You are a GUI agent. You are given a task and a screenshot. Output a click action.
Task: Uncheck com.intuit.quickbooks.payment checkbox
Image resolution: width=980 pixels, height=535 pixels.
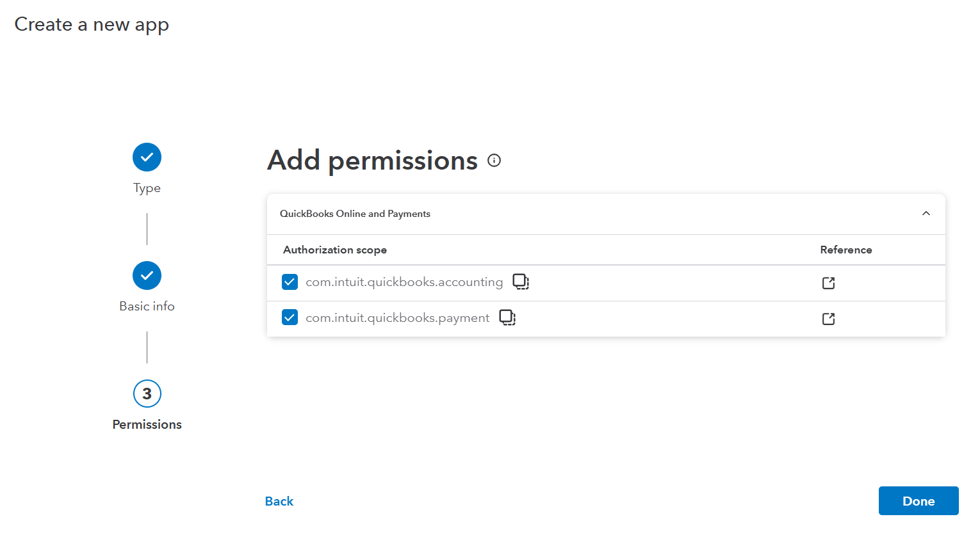(290, 317)
